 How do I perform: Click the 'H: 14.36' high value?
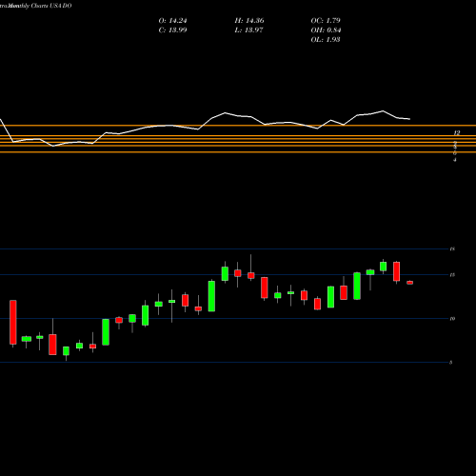249,21
